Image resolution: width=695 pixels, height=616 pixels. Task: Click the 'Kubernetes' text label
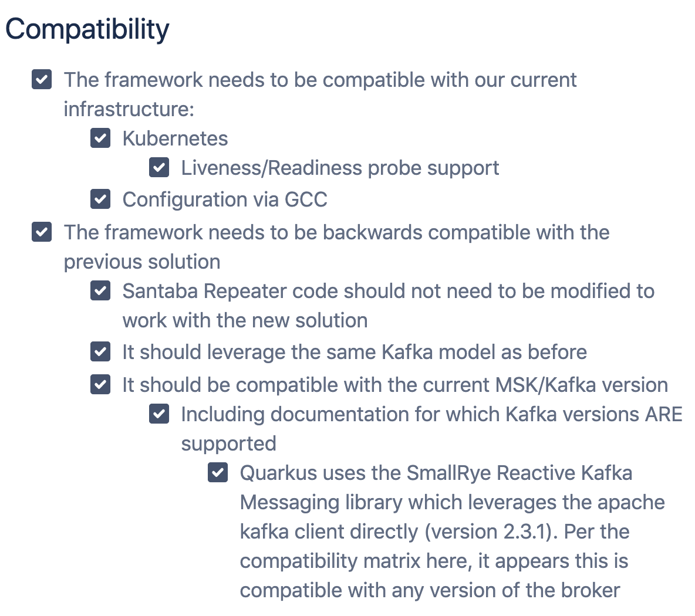(x=175, y=138)
